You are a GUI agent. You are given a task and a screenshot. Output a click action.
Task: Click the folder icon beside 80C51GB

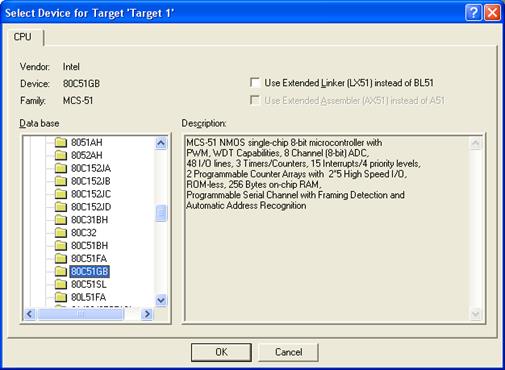pos(61,271)
